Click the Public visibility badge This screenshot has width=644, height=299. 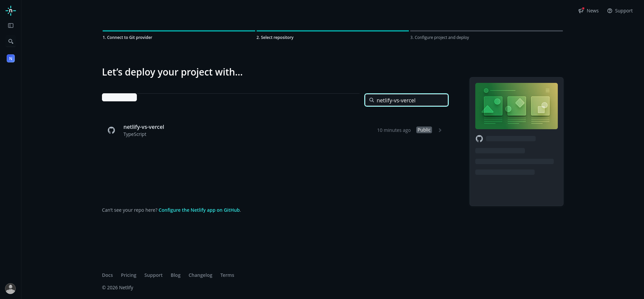coord(424,130)
